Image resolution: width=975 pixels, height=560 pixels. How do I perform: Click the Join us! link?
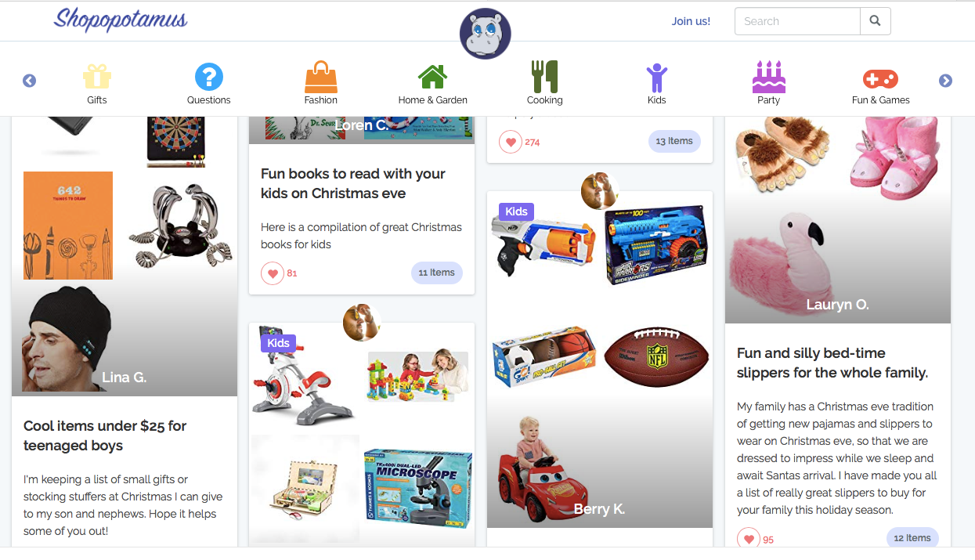(x=691, y=21)
